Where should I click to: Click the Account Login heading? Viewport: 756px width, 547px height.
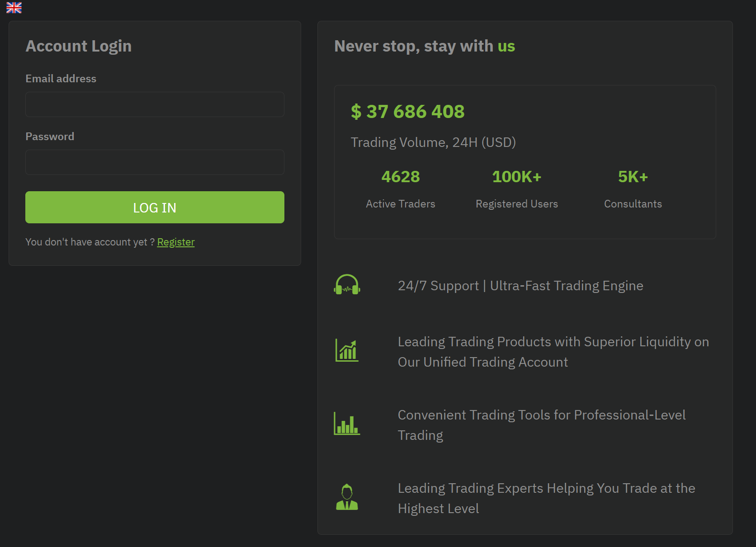[x=79, y=46]
